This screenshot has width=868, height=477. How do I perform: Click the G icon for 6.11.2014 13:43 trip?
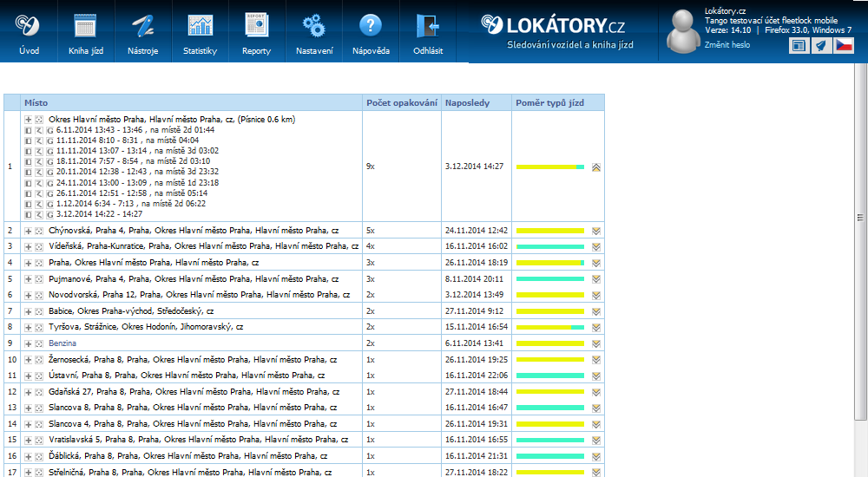[x=50, y=130]
